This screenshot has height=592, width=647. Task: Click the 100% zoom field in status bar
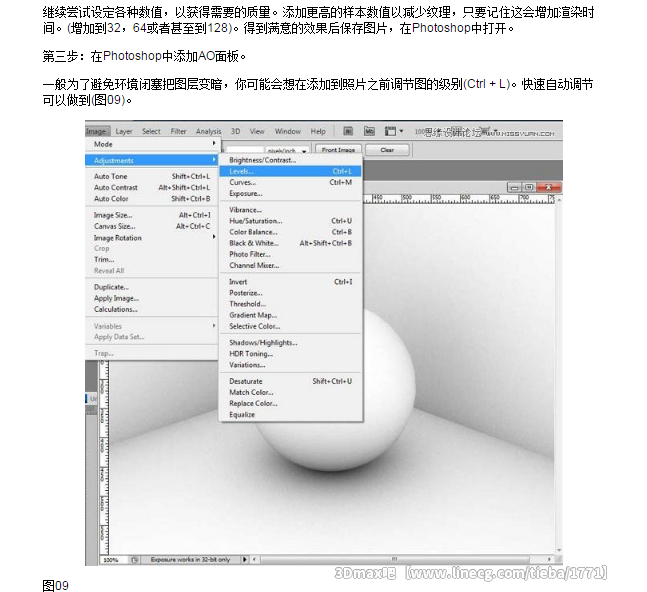(x=114, y=560)
